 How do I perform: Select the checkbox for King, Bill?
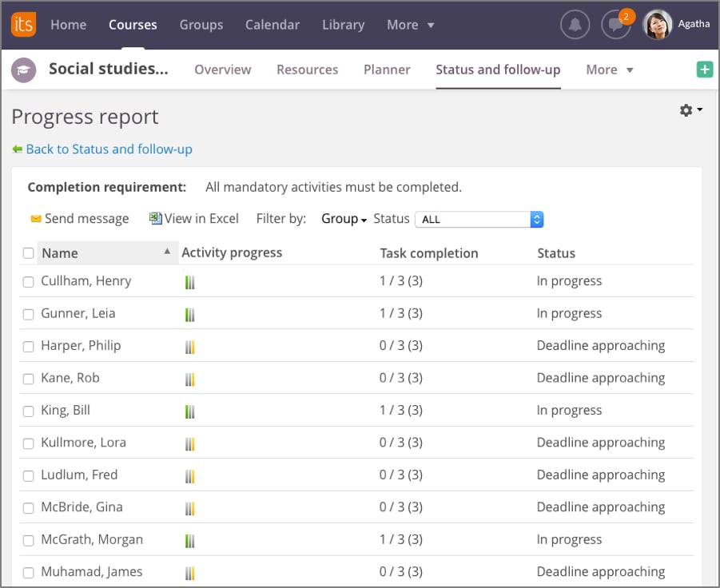point(29,411)
